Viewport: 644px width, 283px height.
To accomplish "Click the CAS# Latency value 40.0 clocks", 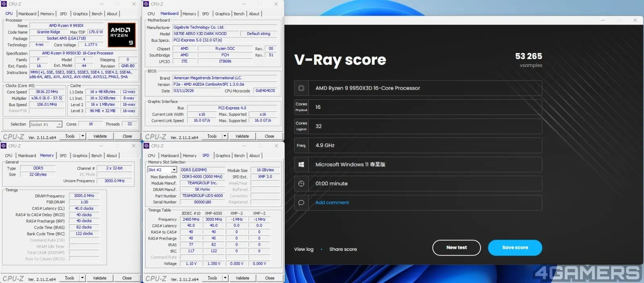I will click(x=84, y=209).
